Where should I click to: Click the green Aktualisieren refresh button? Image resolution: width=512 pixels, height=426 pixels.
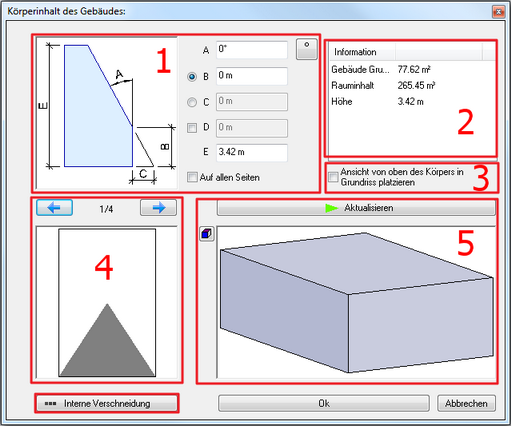(x=356, y=208)
